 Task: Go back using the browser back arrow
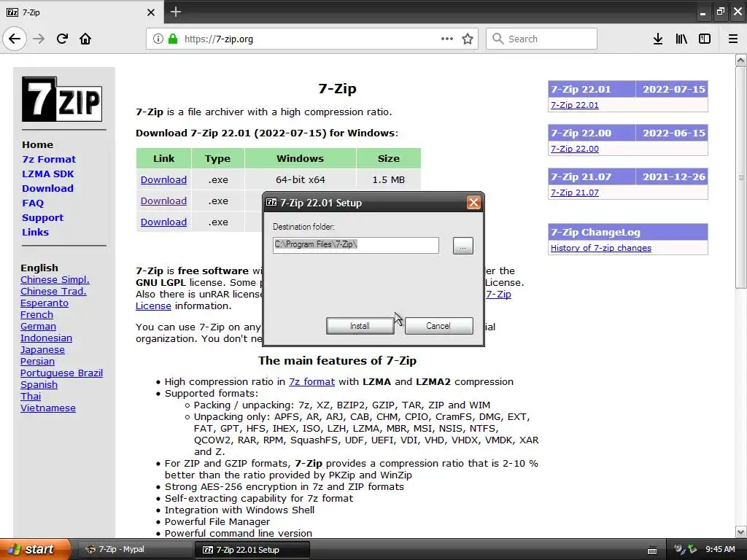15,39
